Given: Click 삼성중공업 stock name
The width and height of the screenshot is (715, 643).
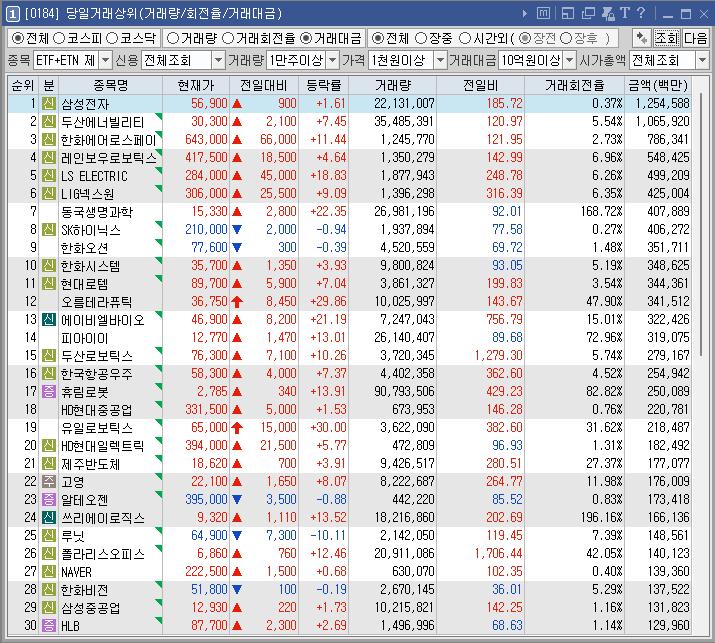Looking at the screenshot, I should 91,607.
